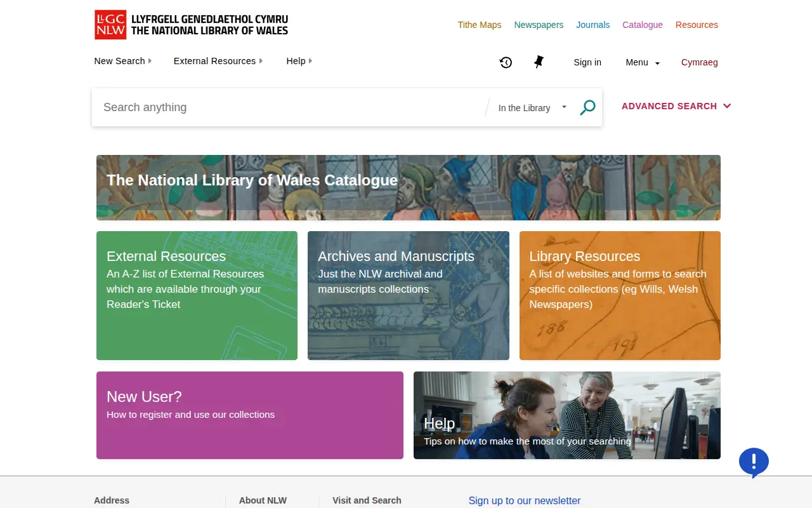Image resolution: width=812 pixels, height=508 pixels.
Task: Open the pinned favourites pin icon
Action: pos(539,62)
